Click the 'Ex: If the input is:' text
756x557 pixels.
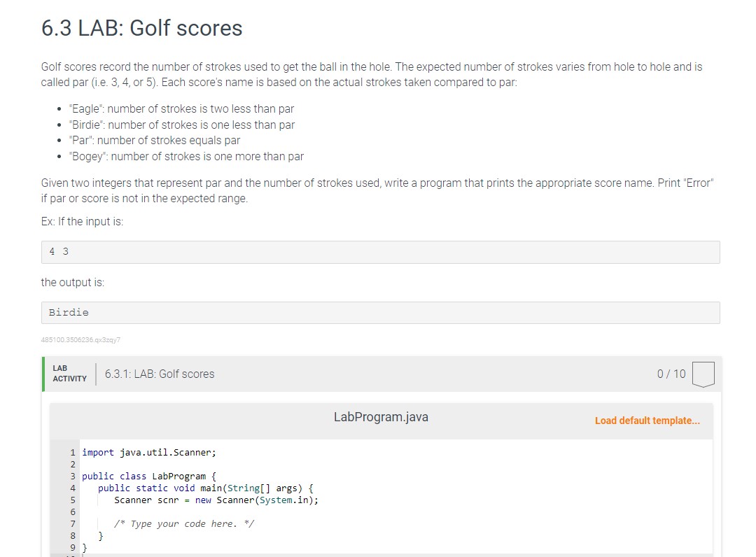click(x=82, y=222)
